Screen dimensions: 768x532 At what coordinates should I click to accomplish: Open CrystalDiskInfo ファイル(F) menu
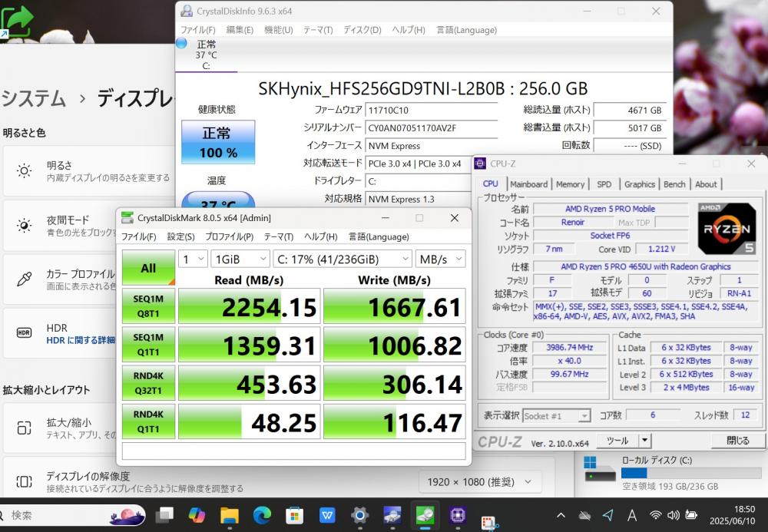[198, 30]
